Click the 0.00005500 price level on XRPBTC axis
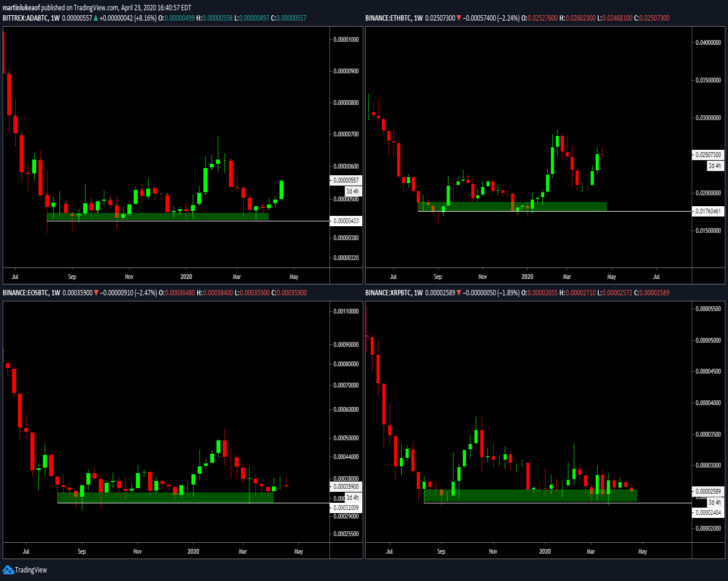 click(709, 309)
